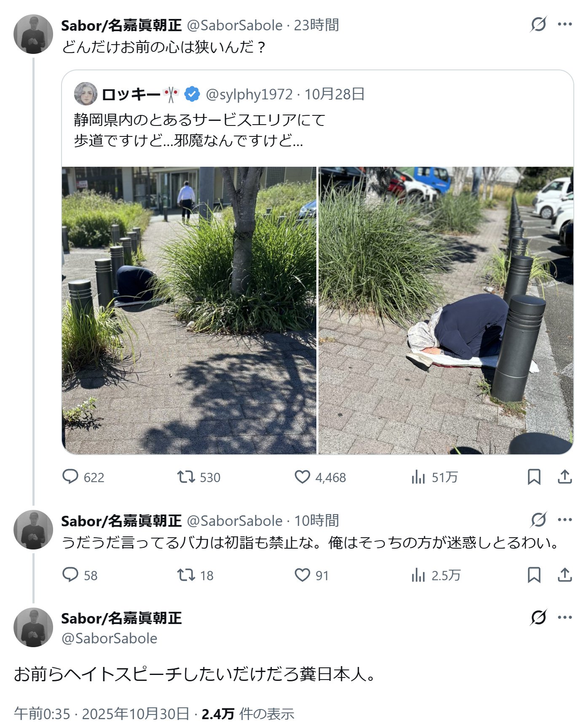Viewport: 586px width, 728px height.
Task: Open more options on the 10時間 tweet
Action: (x=565, y=520)
